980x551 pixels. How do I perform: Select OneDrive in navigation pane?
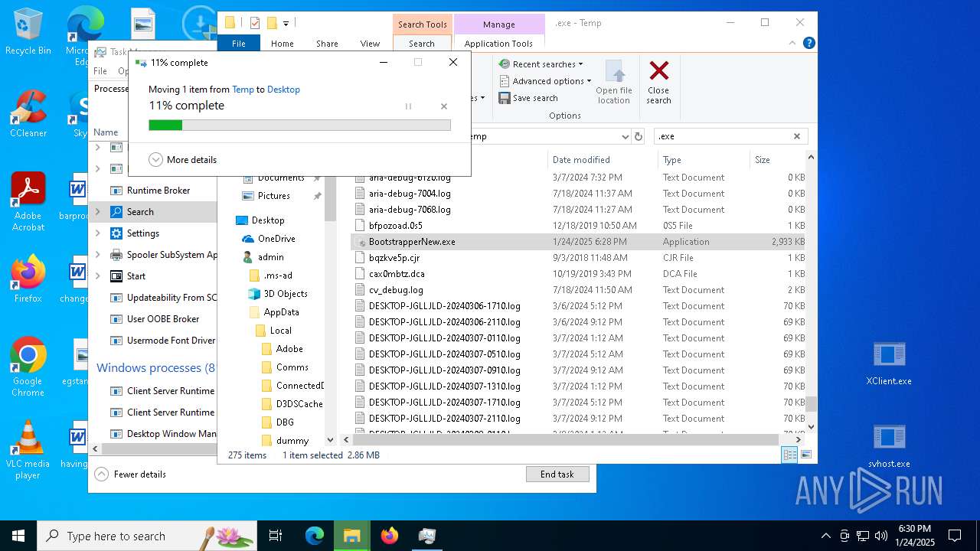(276, 239)
